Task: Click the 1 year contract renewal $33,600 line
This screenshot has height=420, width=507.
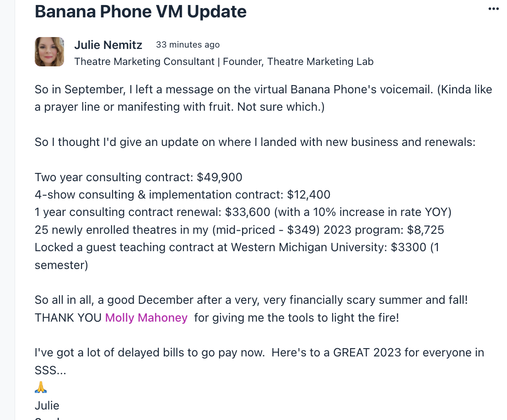Action: [243, 212]
